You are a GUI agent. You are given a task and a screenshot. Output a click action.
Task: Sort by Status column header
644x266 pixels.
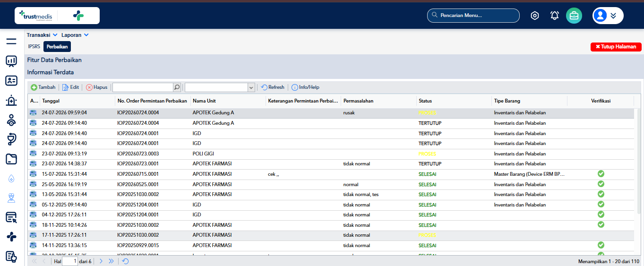[x=454, y=101]
